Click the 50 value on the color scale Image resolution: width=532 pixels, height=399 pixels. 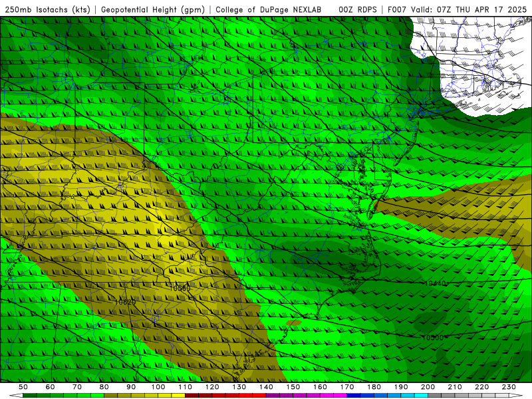(x=23, y=387)
